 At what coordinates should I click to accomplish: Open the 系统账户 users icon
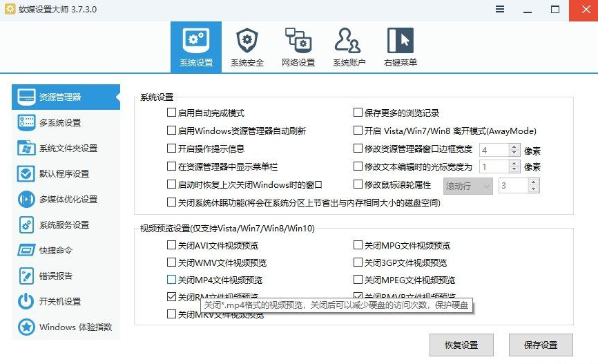347,41
